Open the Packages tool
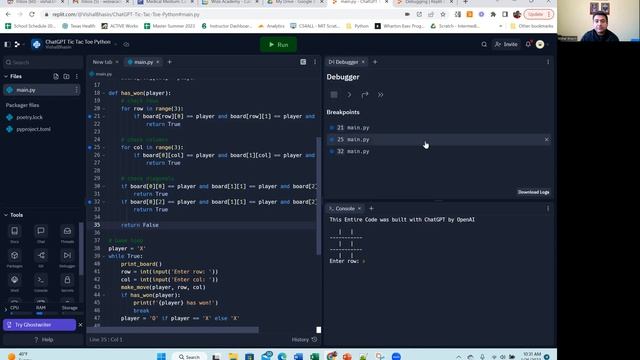640x360 pixels. pyautogui.click(x=15, y=258)
